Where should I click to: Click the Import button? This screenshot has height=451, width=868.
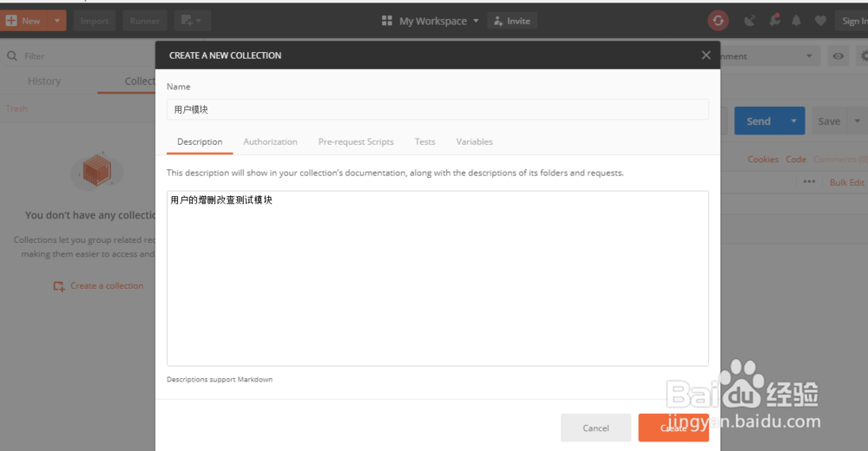(x=94, y=21)
